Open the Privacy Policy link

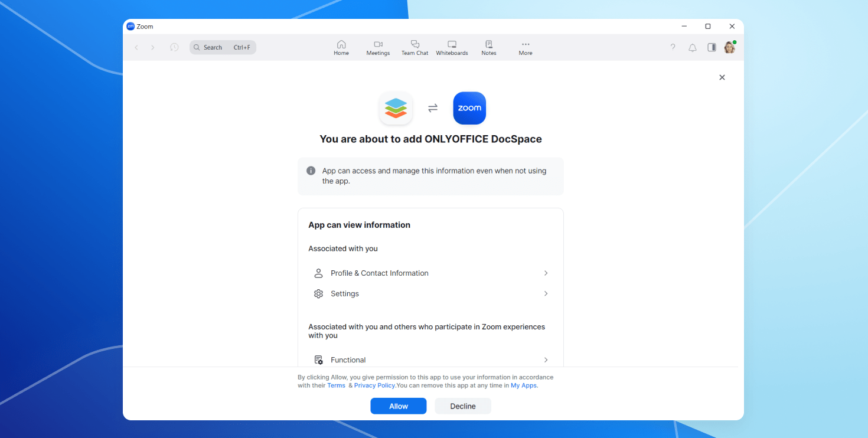pos(374,385)
